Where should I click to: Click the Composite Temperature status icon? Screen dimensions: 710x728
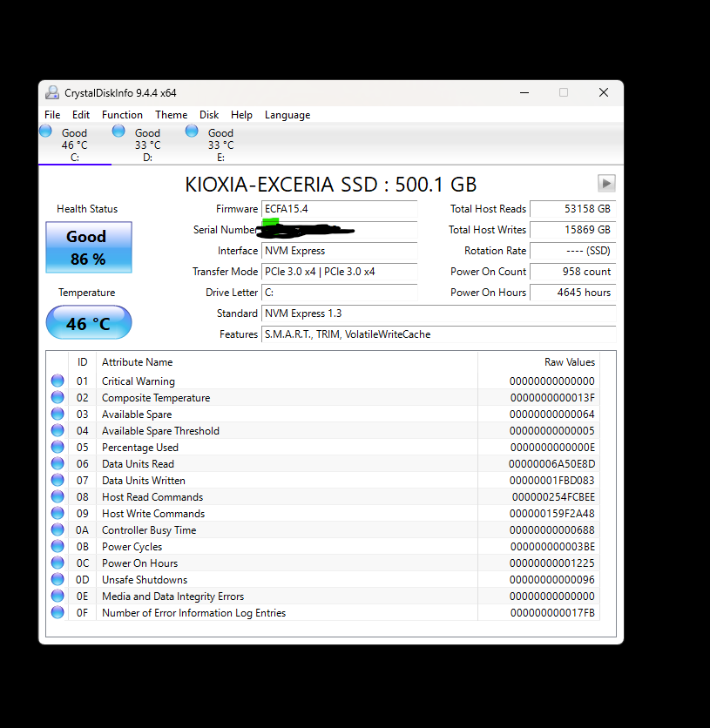pos(57,397)
